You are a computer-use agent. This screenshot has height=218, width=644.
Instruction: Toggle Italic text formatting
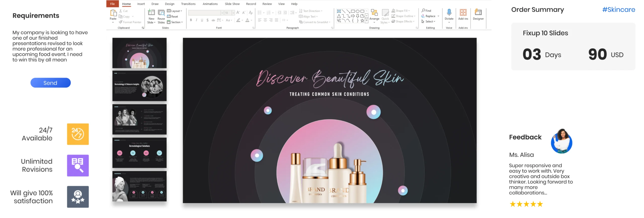pyautogui.click(x=196, y=20)
